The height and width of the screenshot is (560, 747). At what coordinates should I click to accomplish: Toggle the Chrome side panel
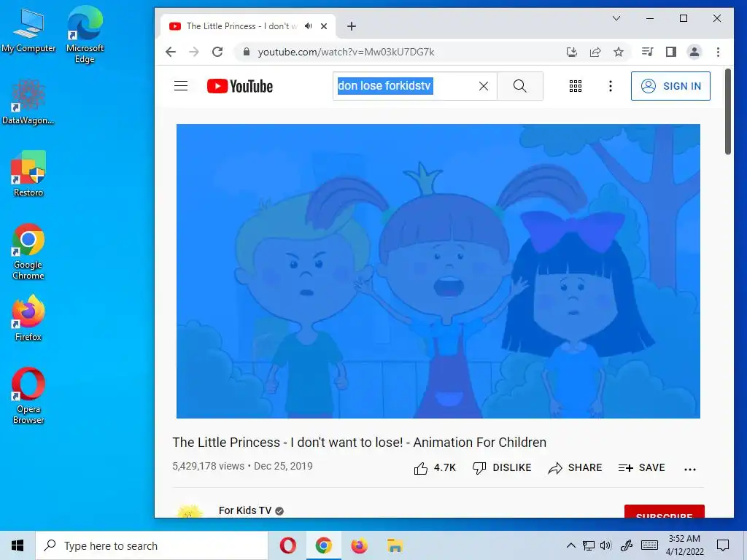coord(671,52)
